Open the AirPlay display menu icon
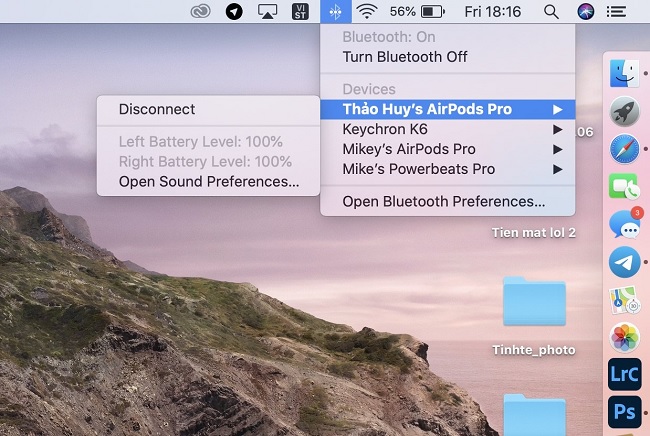Screen dimensions: 650x436 (267, 12)
